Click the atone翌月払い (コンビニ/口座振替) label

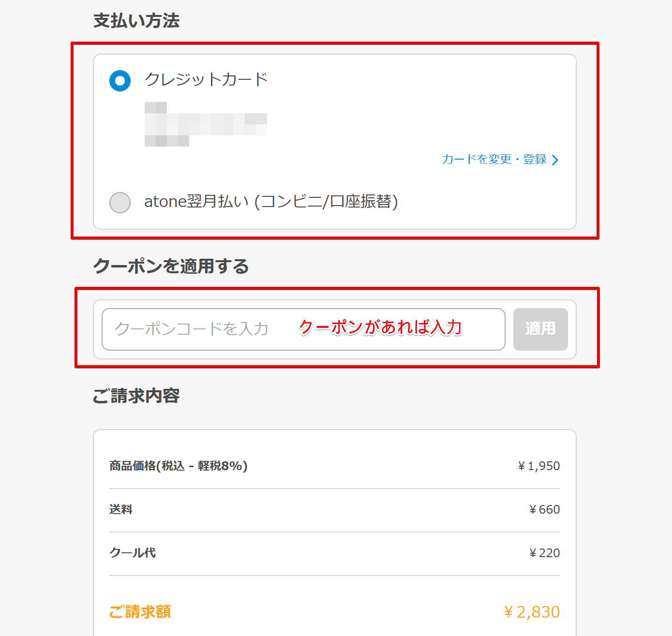[271, 201]
